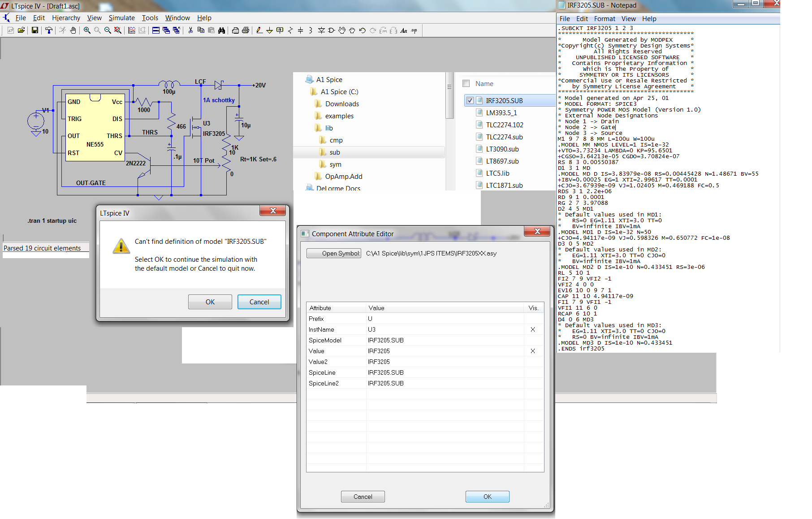
Task: Select the 'cmp' folder in tree
Action: point(336,140)
